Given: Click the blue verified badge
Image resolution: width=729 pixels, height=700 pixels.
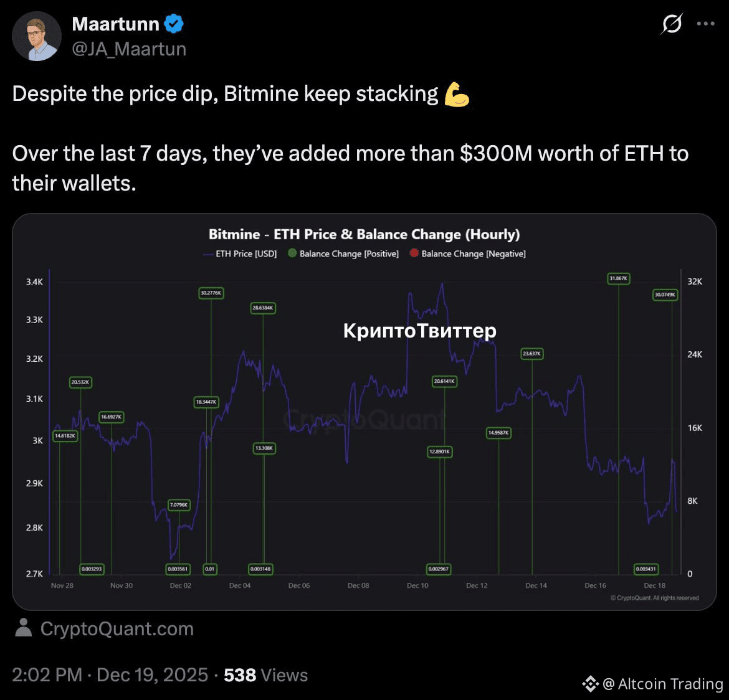Looking at the screenshot, I should pyautogui.click(x=174, y=24).
